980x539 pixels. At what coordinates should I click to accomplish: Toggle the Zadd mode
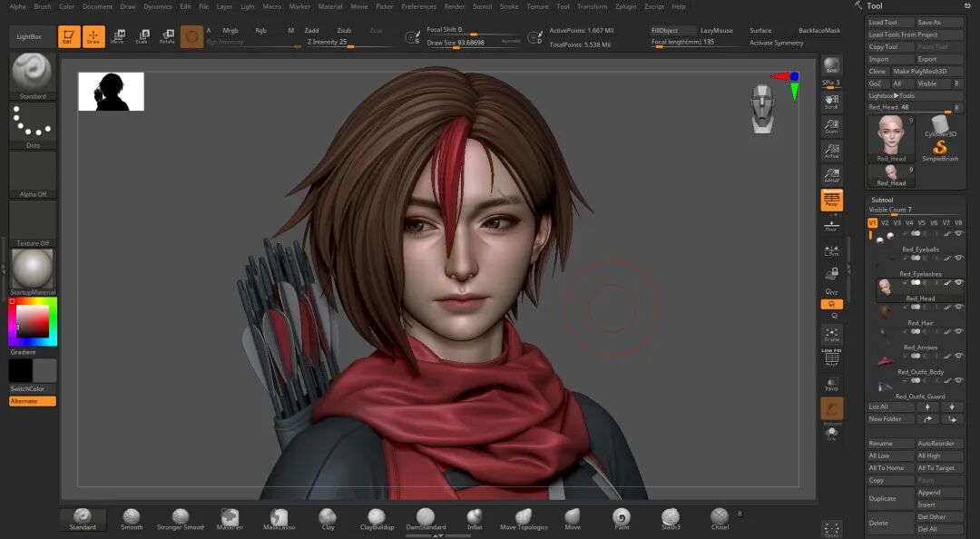coord(311,30)
